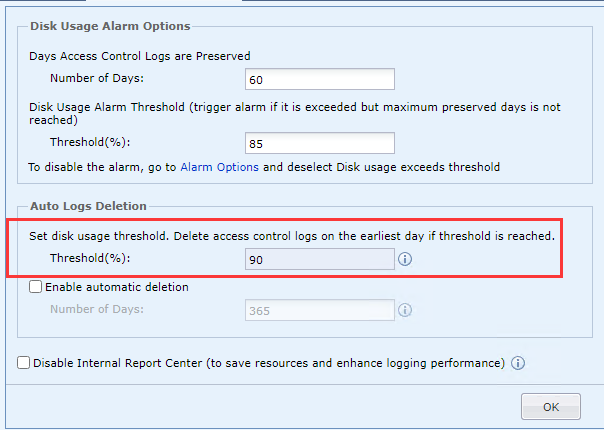Click info icon beside the 90 threshold field
Viewport: 604px width, 430px height.
[406, 260]
